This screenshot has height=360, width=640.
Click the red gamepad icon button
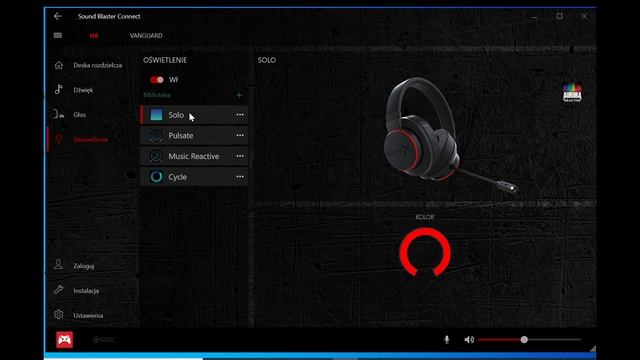pyautogui.click(x=64, y=340)
